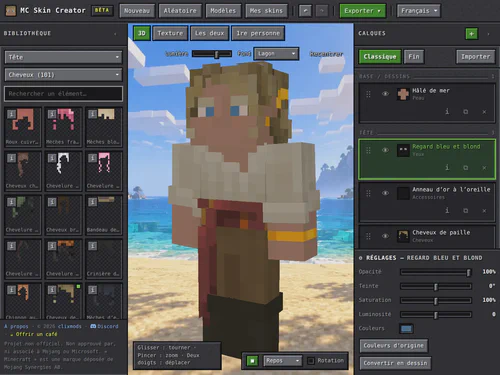
Task: Click the Aléatoire button
Action: [x=180, y=11]
